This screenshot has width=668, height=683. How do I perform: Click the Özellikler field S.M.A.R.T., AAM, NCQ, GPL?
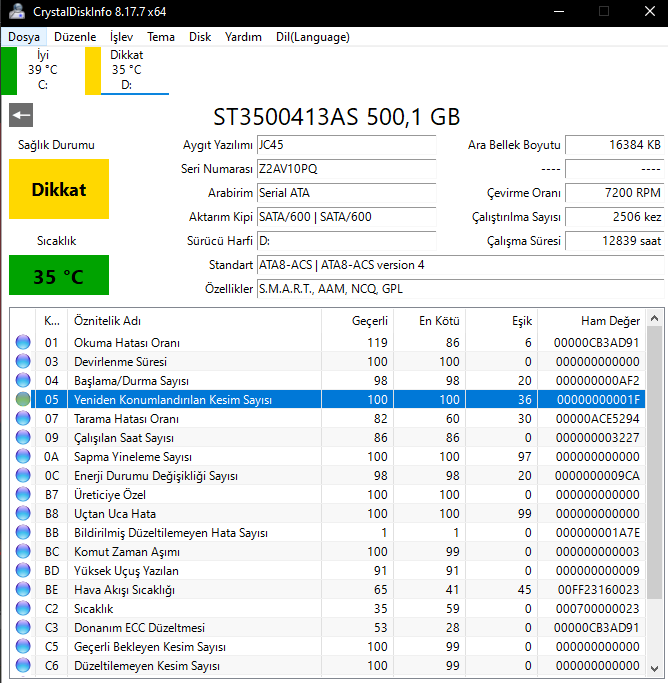click(x=461, y=289)
